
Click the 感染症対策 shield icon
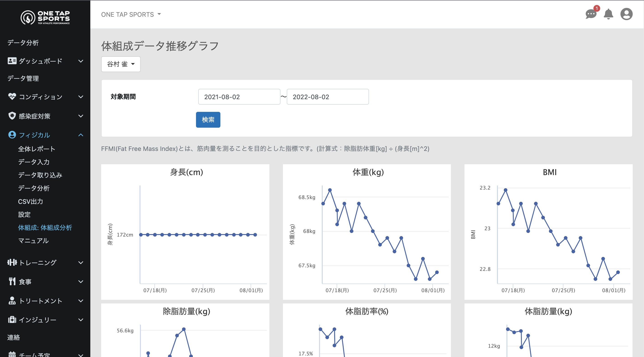click(12, 116)
